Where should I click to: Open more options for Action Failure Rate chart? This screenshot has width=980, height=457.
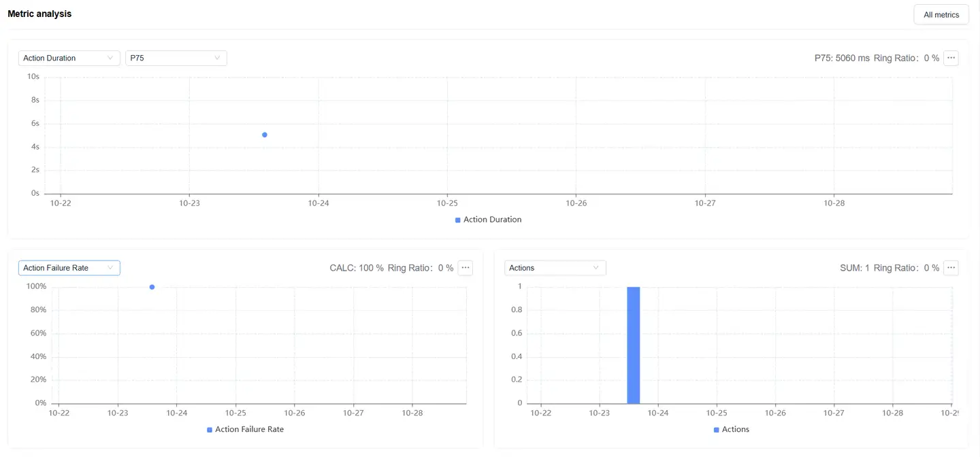pyautogui.click(x=465, y=268)
